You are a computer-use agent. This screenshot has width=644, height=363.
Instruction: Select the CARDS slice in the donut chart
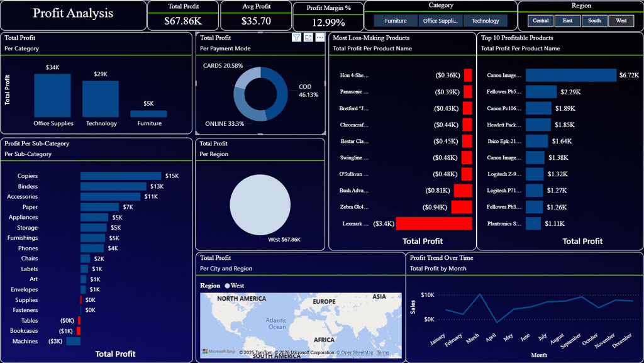click(x=247, y=77)
